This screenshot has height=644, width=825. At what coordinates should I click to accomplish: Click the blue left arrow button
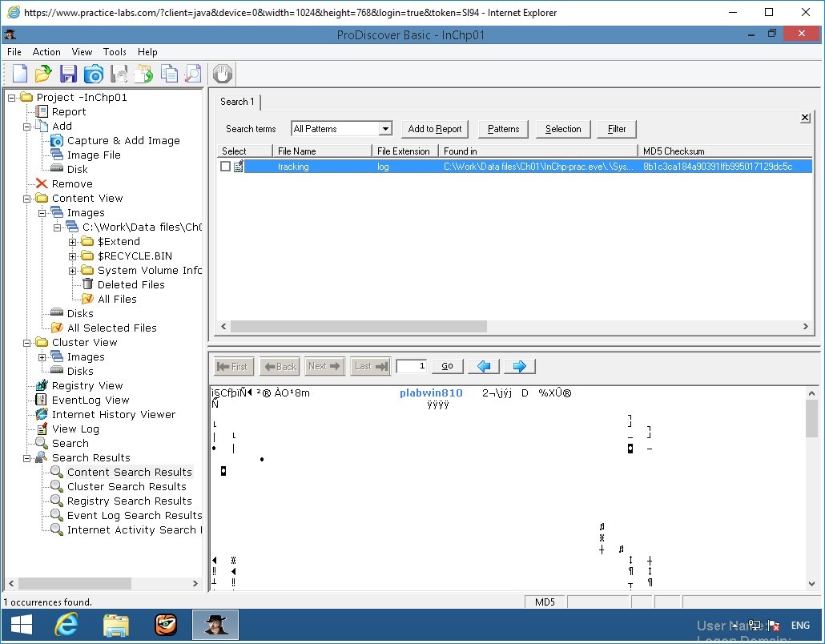[x=484, y=366]
